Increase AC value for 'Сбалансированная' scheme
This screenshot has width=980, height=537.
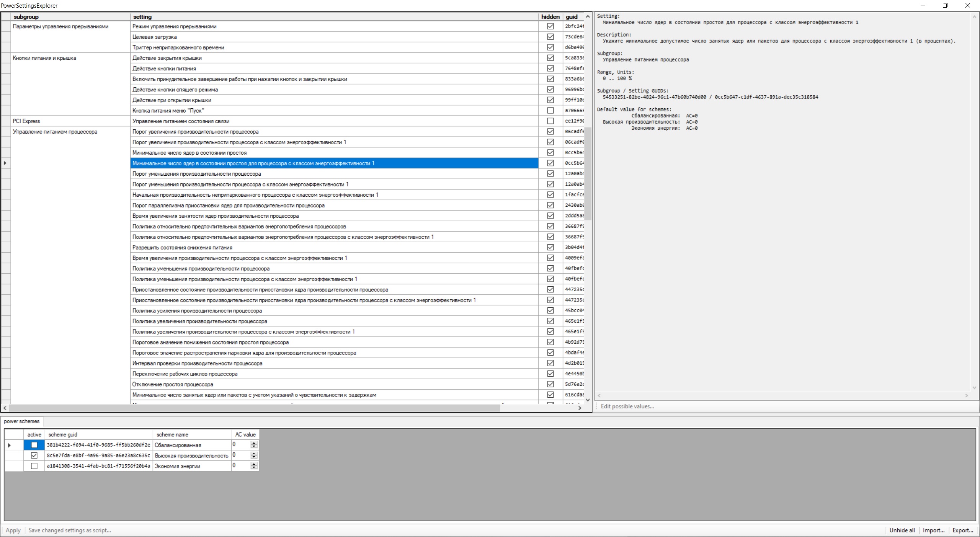[x=254, y=443]
